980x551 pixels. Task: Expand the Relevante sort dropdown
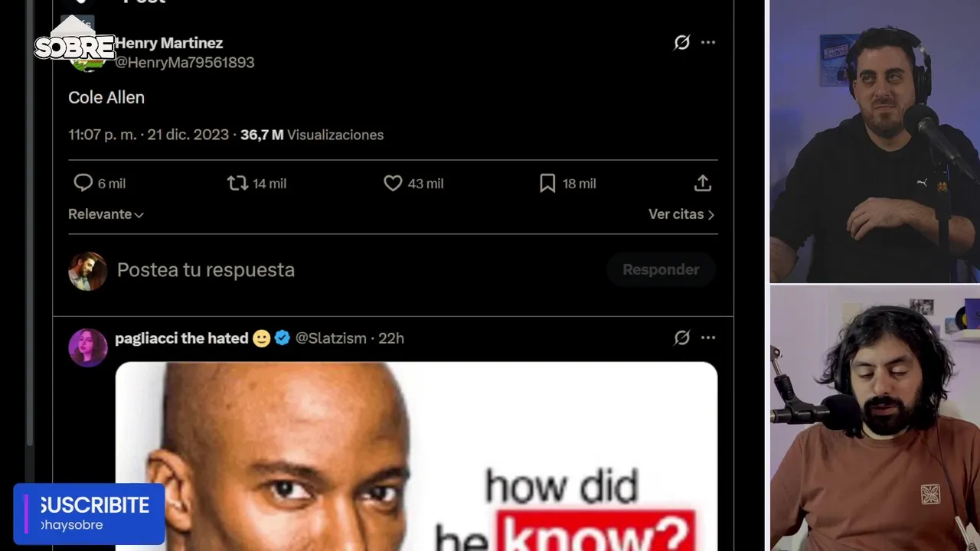pyautogui.click(x=106, y=214)
